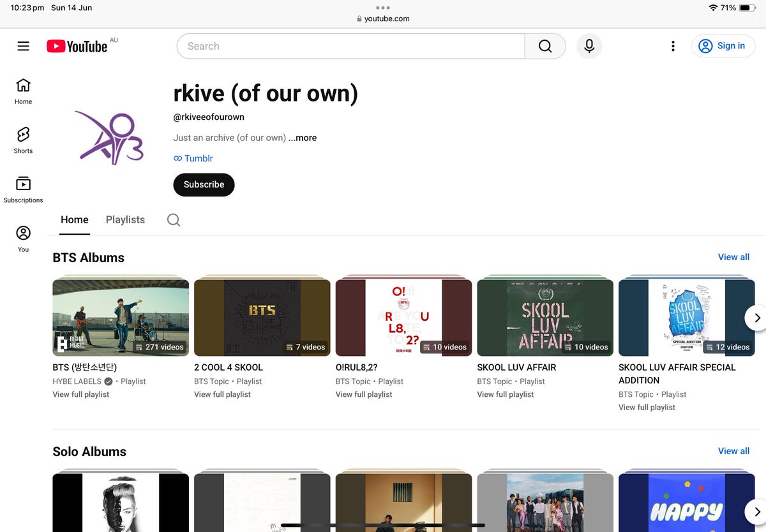Click the Search input field
Viewport: 766px width, 532px height.
350,46
